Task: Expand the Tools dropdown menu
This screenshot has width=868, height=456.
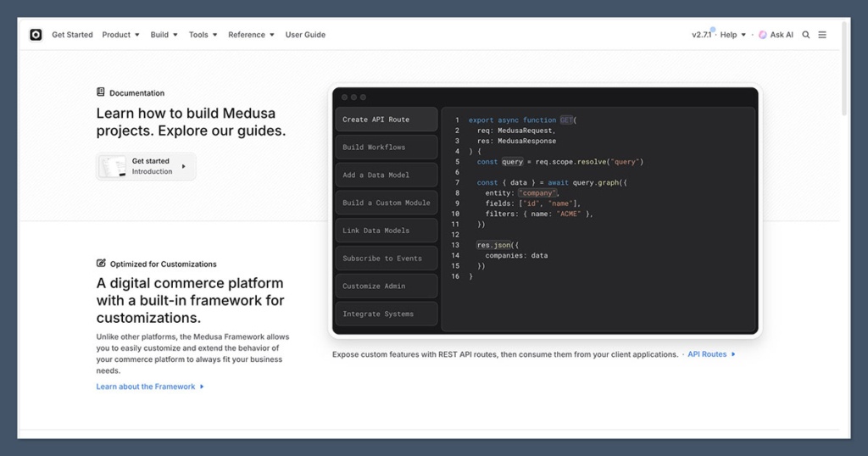Action: [x=203, y=35]
